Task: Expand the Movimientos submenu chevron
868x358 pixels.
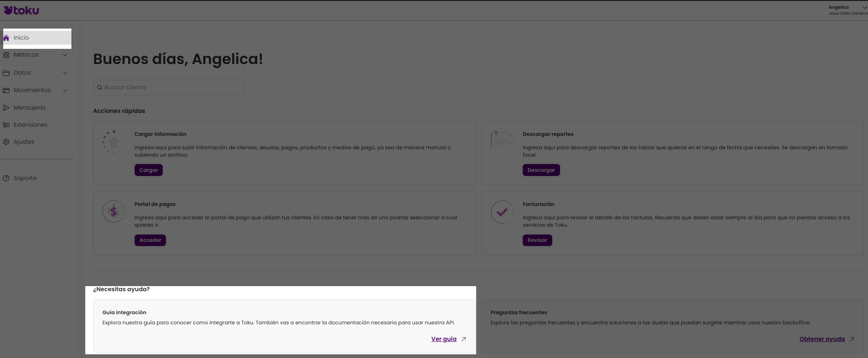Action: pos(65,90)
